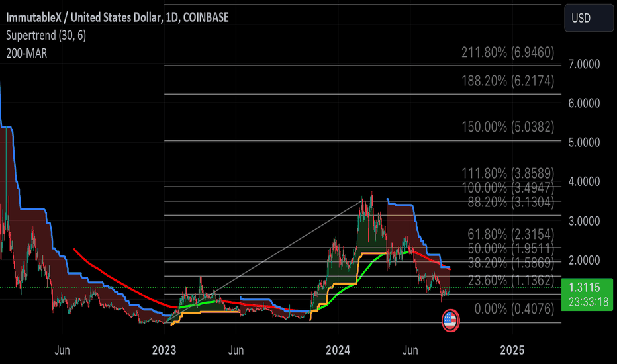617x364 pixels.
Task: Open the USD currency selector
Action: [x=588, y=19]
